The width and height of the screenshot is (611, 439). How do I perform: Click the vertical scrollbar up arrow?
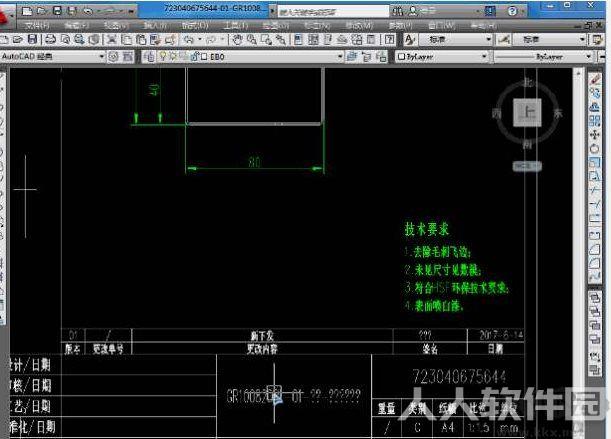point(578,73)
